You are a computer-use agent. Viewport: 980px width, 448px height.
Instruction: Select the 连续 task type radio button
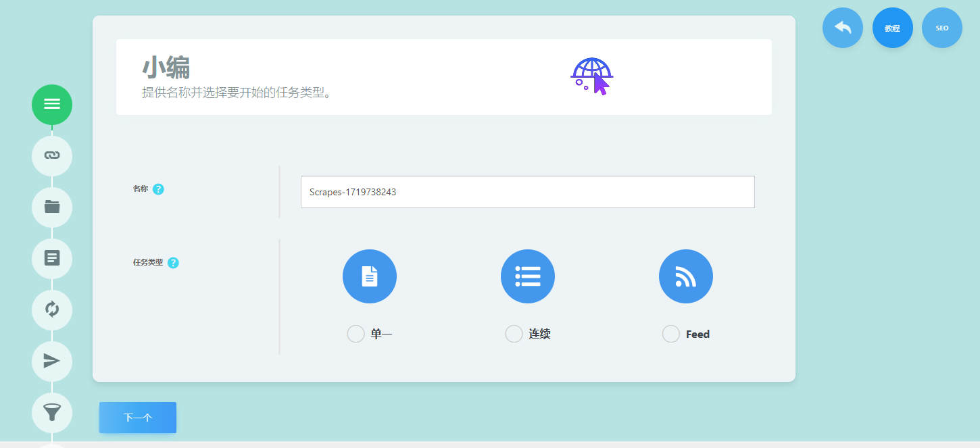pyautogui.click(x=514, y=333)
